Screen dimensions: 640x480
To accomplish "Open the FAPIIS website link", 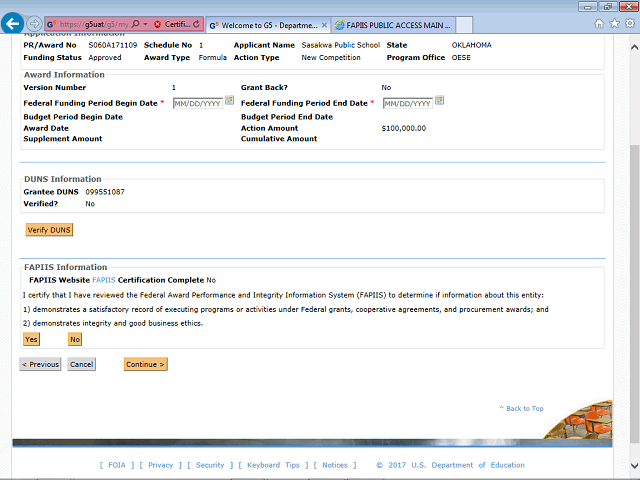I will coord(104,280).
